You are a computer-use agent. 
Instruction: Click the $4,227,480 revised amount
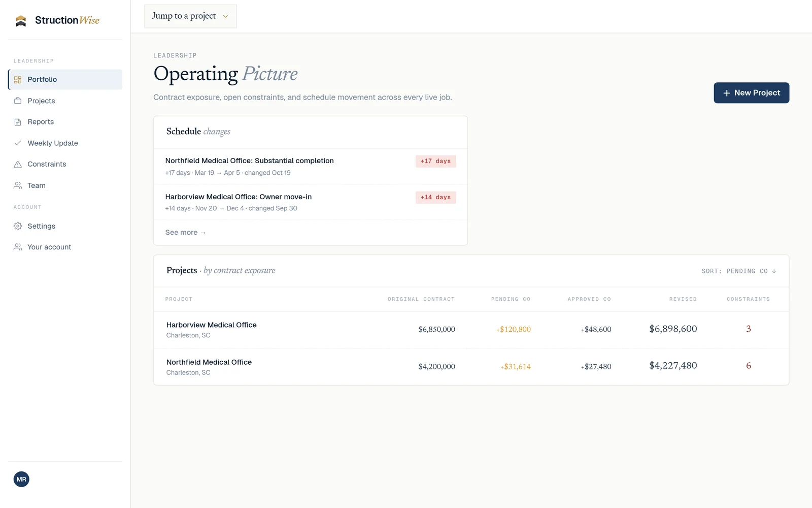673,366
